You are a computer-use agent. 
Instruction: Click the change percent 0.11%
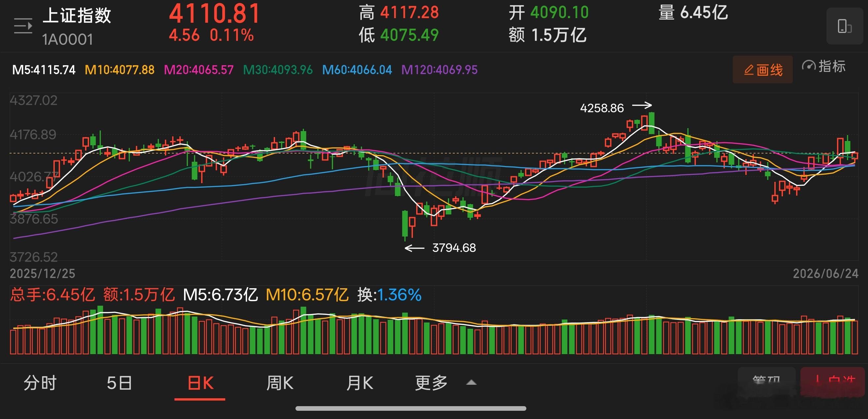(232, 35)
